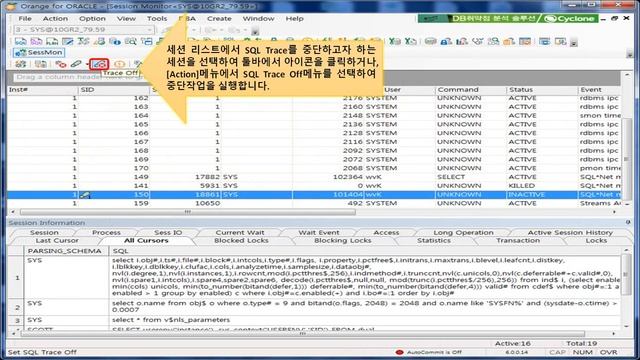Image resolution: width=640 pixels, height=360 pixels.
Task: Open the View menu
Action: point(126,18)
